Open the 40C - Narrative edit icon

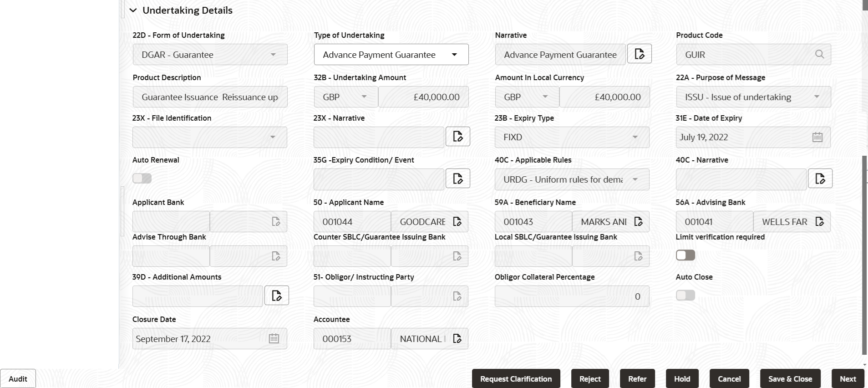pos(820,179)
